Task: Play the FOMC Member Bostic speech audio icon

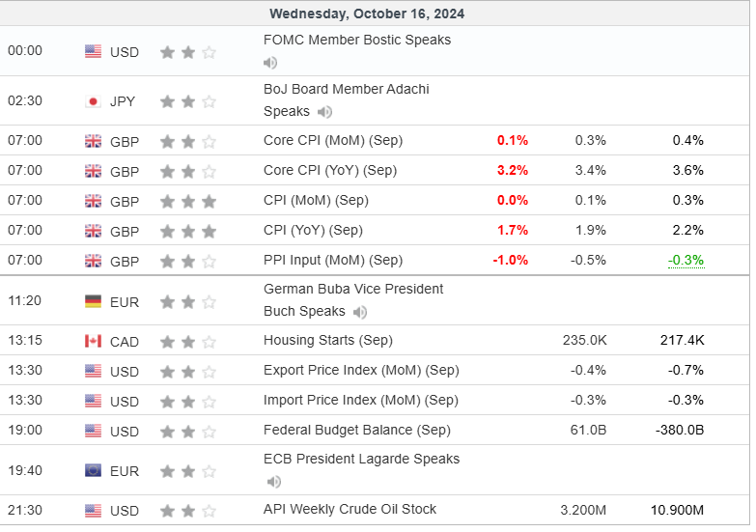Action: tap(270, 63)
